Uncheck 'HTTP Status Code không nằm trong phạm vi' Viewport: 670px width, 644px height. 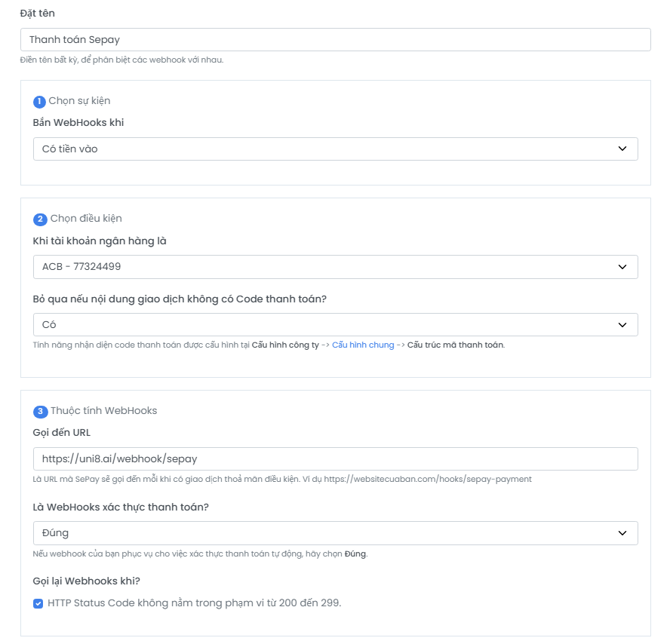click(x=39, y=602)
